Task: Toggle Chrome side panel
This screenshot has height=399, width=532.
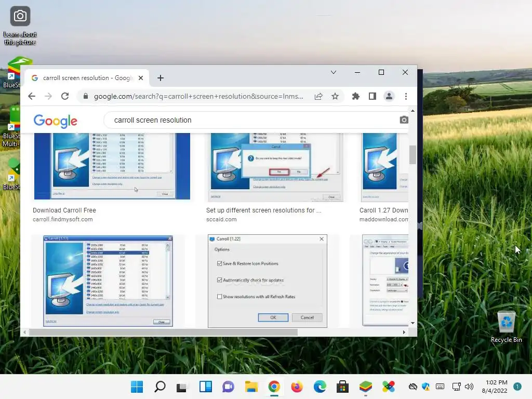Action: (x=372, y=96)
